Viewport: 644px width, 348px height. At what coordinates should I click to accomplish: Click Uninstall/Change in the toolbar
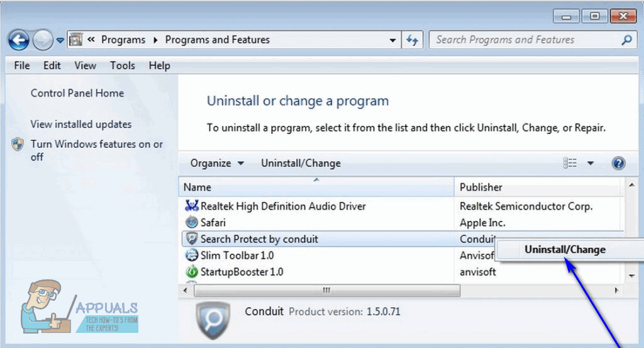tap(301, 163)
